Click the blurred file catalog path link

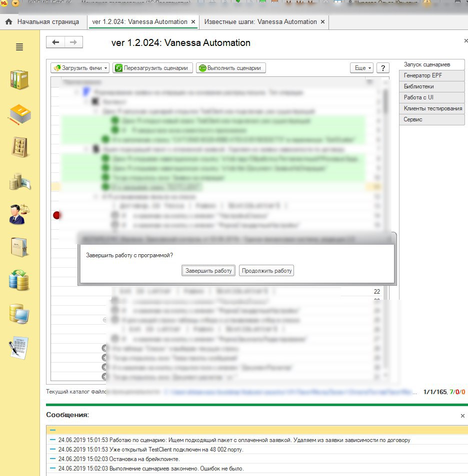click(288, 392)
